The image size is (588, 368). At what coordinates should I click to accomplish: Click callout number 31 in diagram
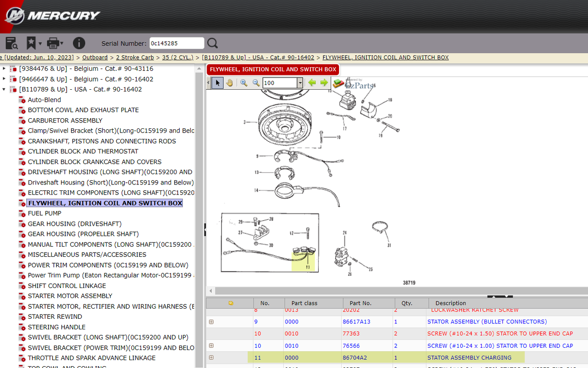(x=389, y=245)
